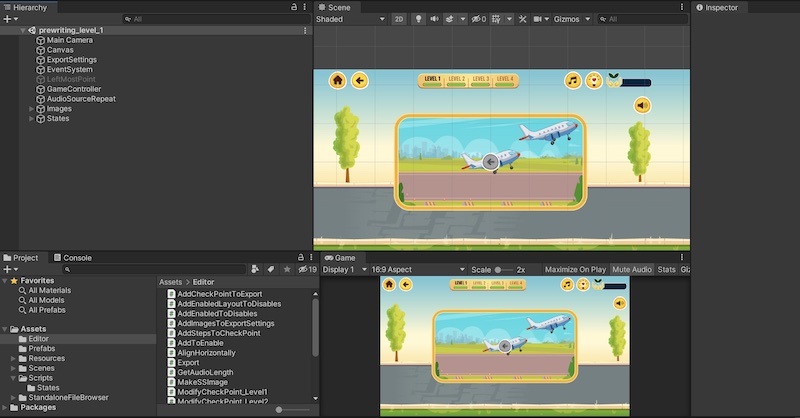Click the Stats button in Game view
Screen dimensions: 800x418
pyautogui.click(x=666, y=269)
